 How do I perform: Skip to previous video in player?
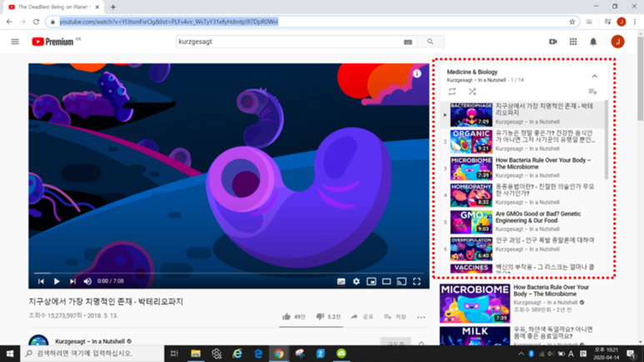coord(41,281)
